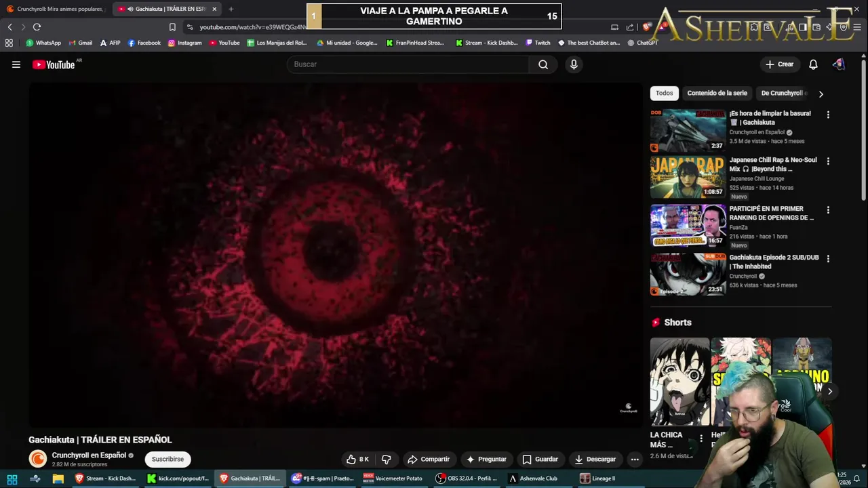Image resolution: width=868 pixels, height=488 pixels.
Task: Open the WhatsApp bookmark
Action: coord(43,43)
